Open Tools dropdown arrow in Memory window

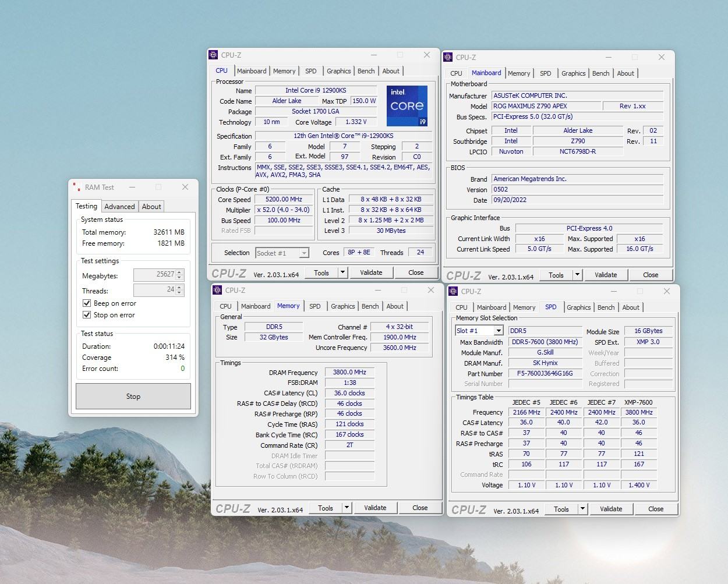pos(347,508)
